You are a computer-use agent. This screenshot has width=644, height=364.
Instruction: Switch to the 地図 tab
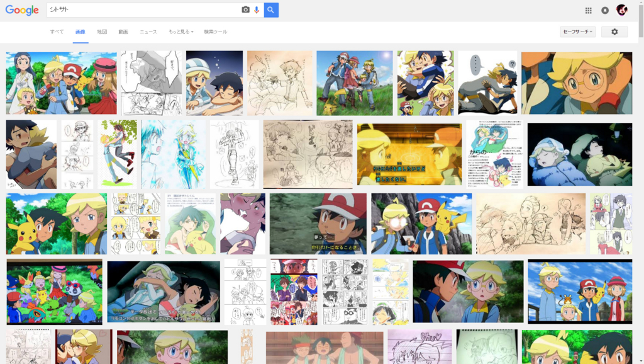click(102, 31)
